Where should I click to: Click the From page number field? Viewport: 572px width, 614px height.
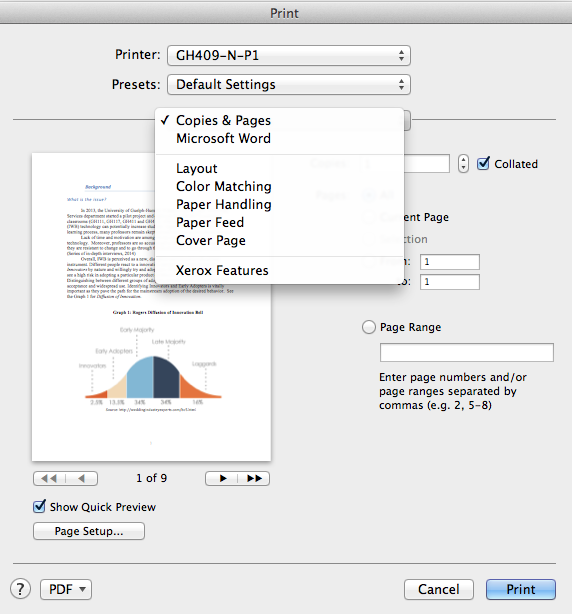450,262
